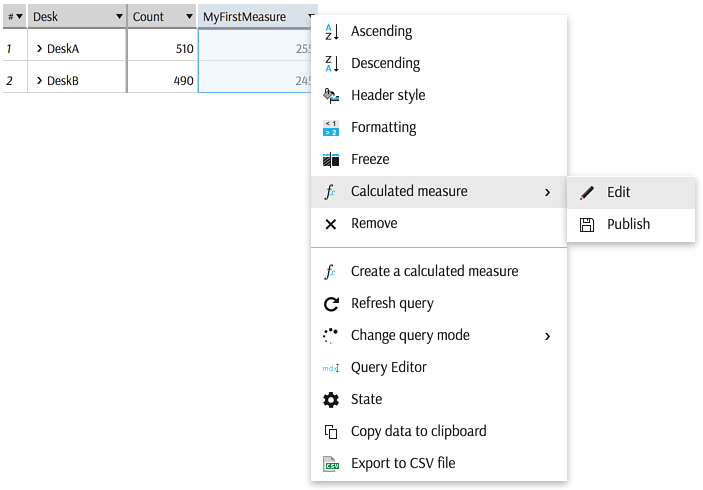The height and width of the screenshot is (490, 703).
Task: Click the Header style paint icon
Action: (x=331, y=95)
